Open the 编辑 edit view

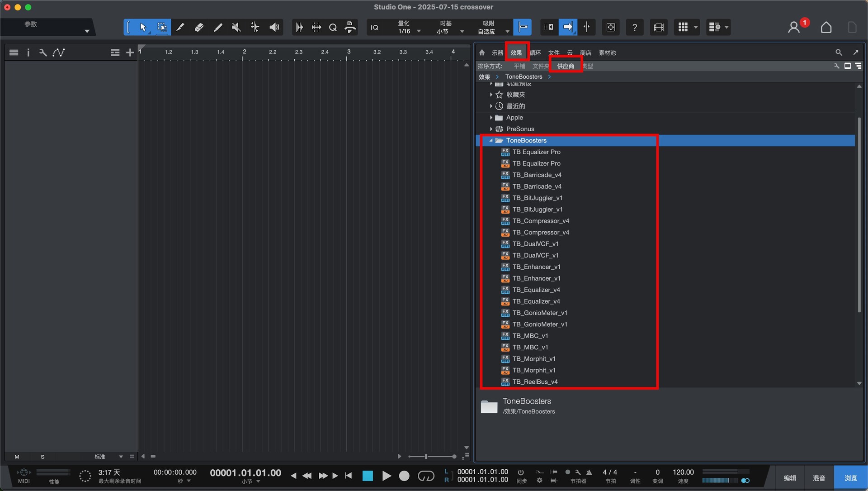(790, 478)
